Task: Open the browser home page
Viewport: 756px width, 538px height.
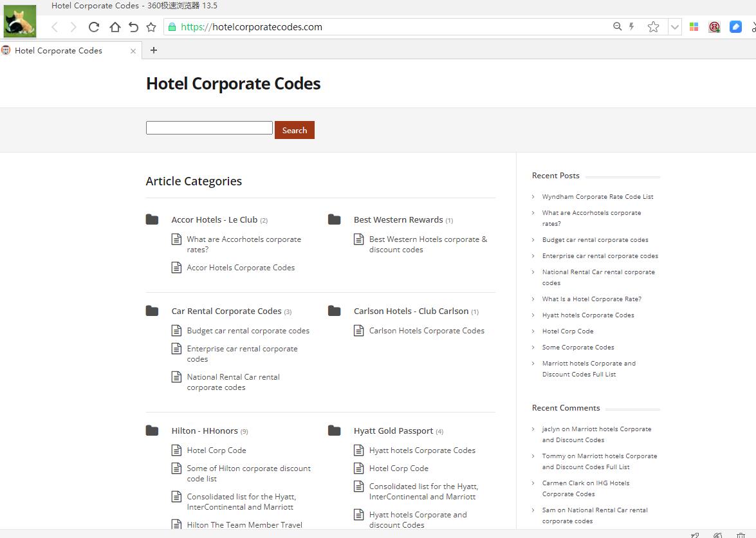Action: (x=115, y=27)
